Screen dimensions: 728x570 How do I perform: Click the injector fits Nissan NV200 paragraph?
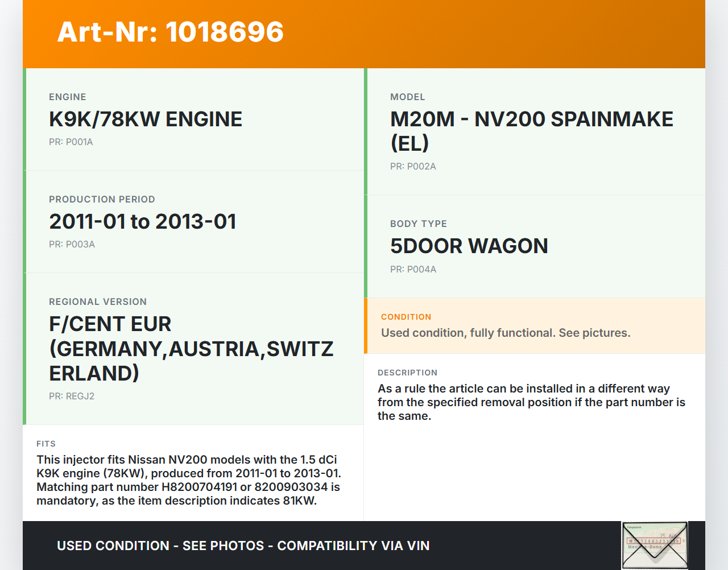(x=189, y=480)
